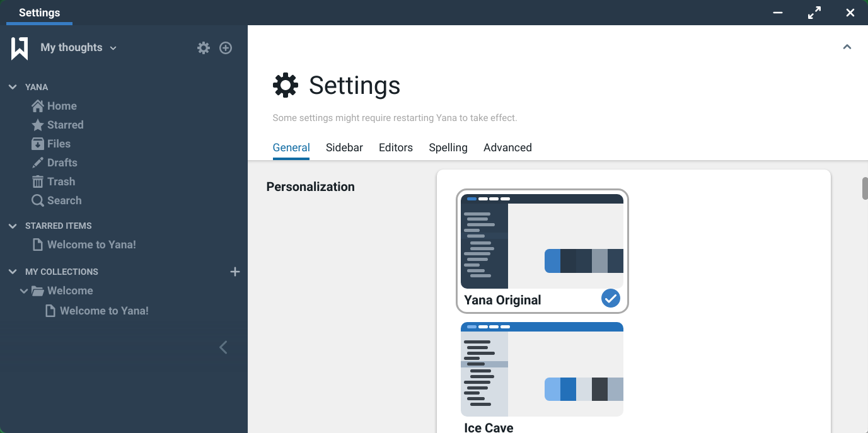Collapse the sidebar with left arrow
Image resolution: width=868 pixels, height=433 pixels.
tap(223, 347)
